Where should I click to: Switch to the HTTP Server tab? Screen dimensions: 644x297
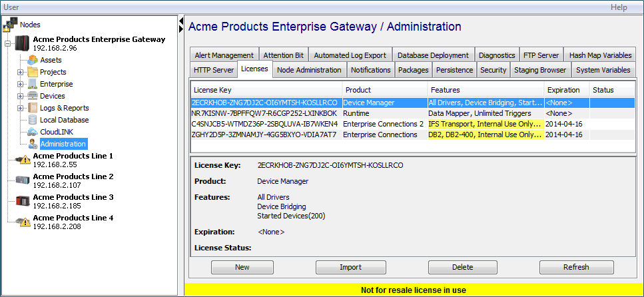coord(214,70)
